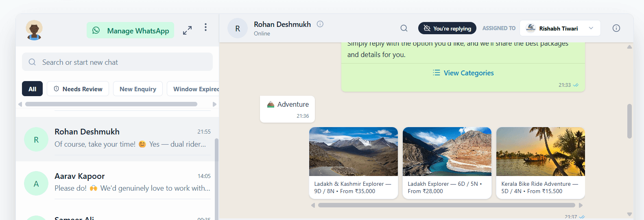
Task: Open the contact details info icon at top right
Action: [616, 28]
